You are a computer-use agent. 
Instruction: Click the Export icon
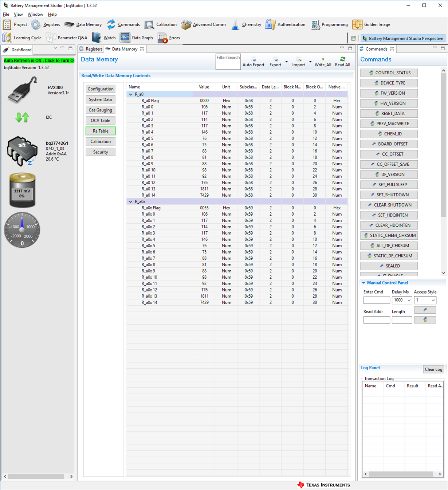point(276,60)
